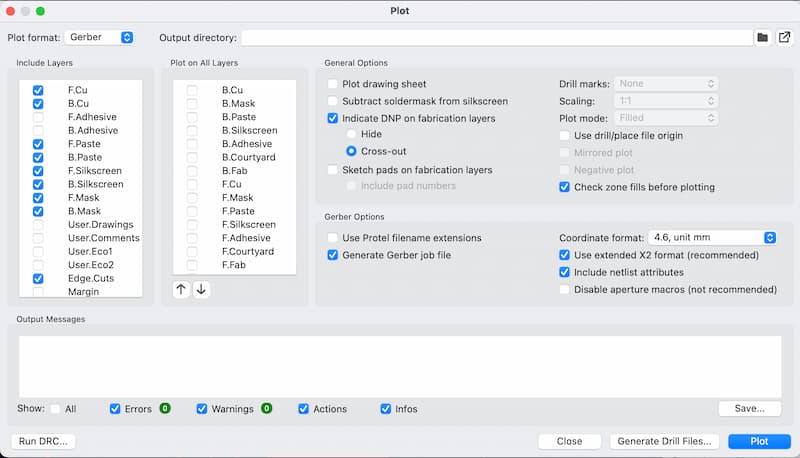
Task: Enable Plot drawing sheet option
Action: [x=333, y=85]
